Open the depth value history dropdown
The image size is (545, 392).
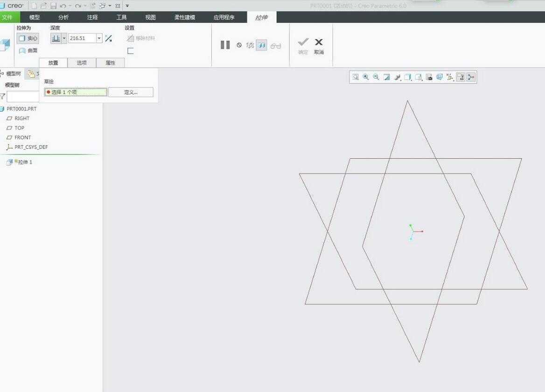pos(99,38)
